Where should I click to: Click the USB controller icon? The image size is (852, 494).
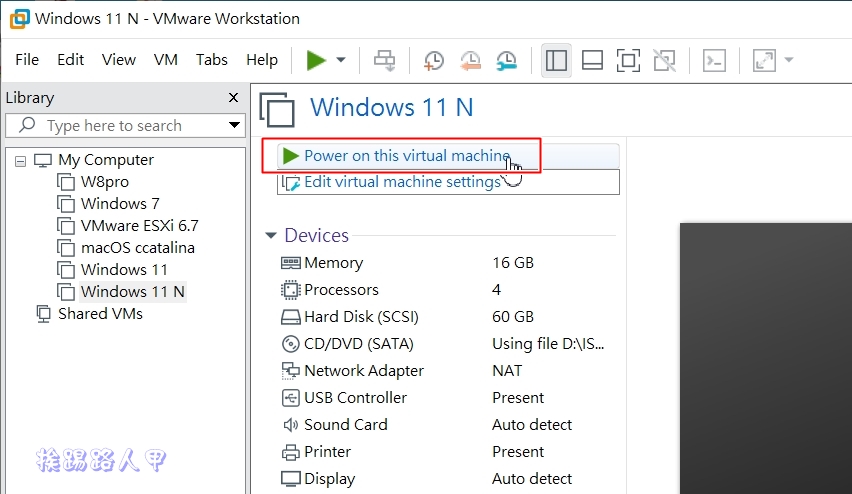coord(291,398)
